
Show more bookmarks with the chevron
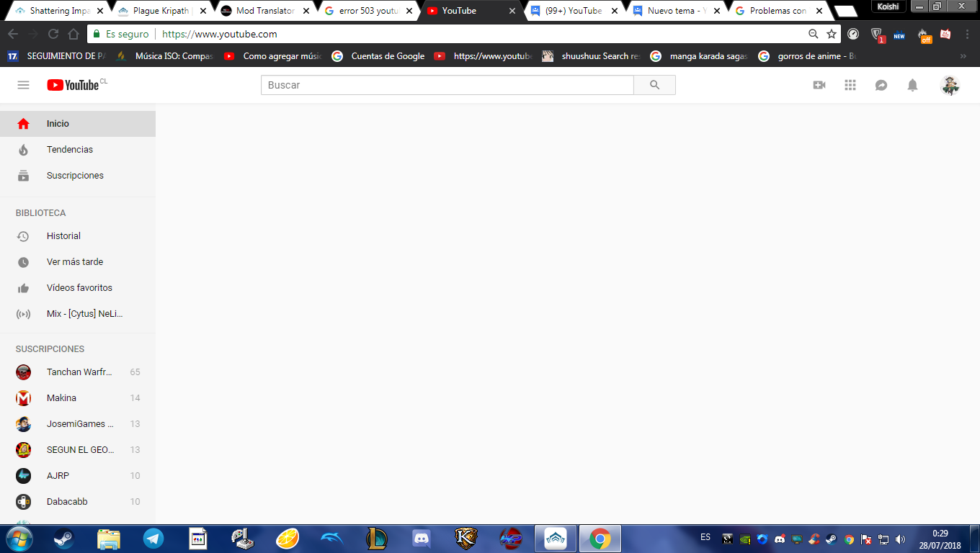(x=963, y=56)
